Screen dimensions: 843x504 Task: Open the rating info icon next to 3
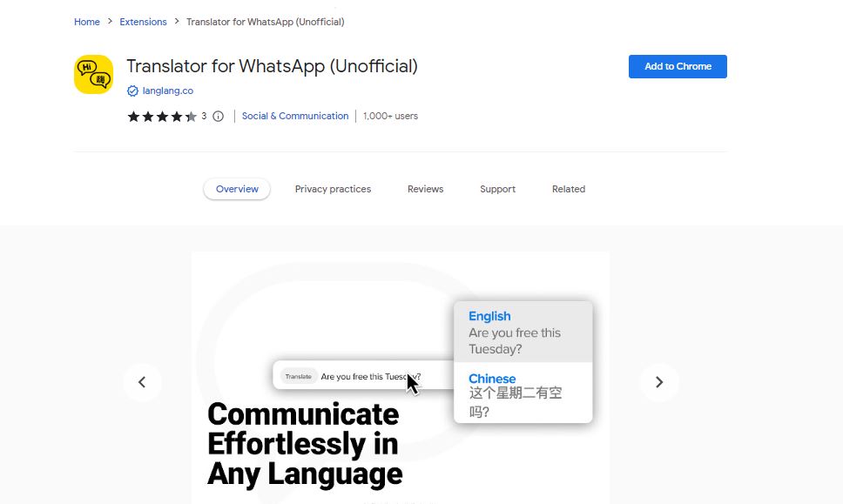pos(218,116)
